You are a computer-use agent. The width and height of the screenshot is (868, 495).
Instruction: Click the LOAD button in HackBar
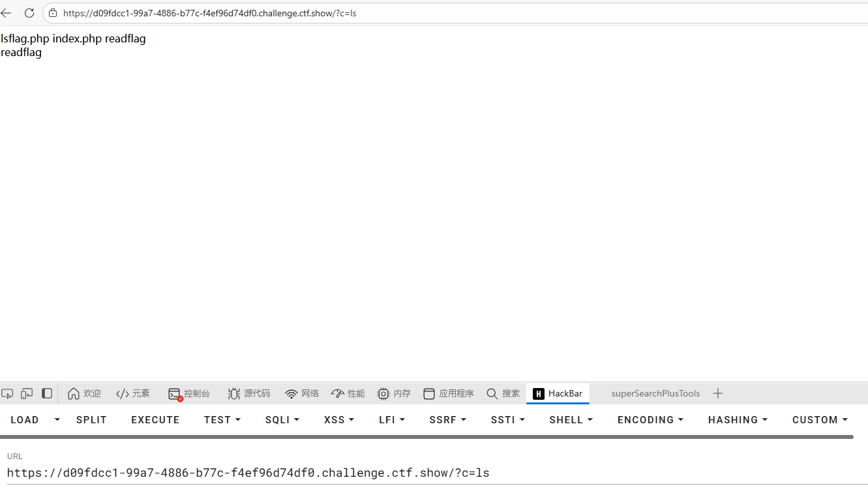coord(25,419)
